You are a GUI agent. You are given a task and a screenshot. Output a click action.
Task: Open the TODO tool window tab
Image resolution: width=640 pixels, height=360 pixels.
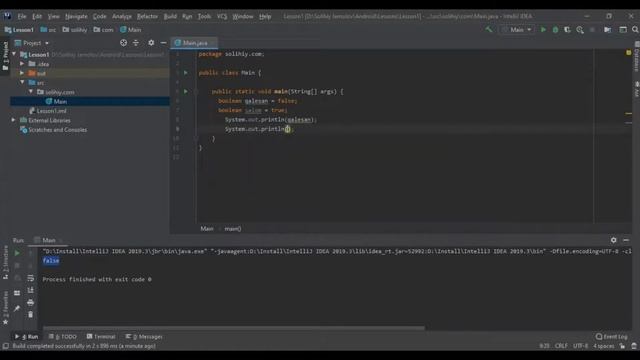62,336
